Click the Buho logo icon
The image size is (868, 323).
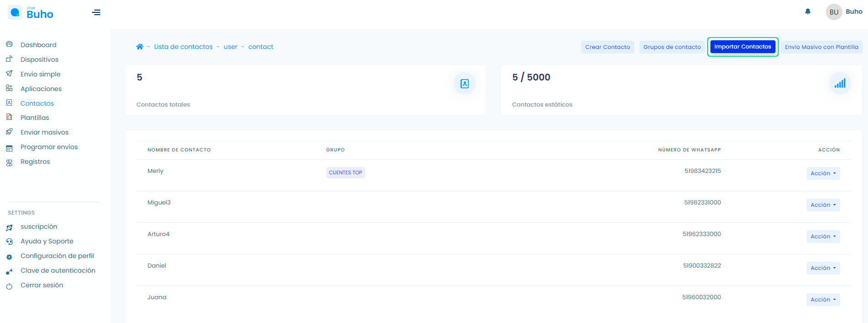15,12
